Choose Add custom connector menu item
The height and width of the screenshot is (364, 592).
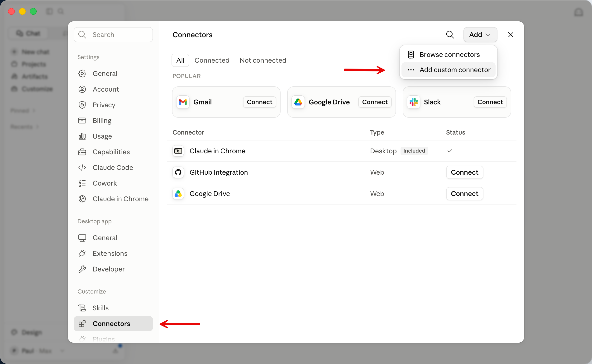click(x=449, y=70)
